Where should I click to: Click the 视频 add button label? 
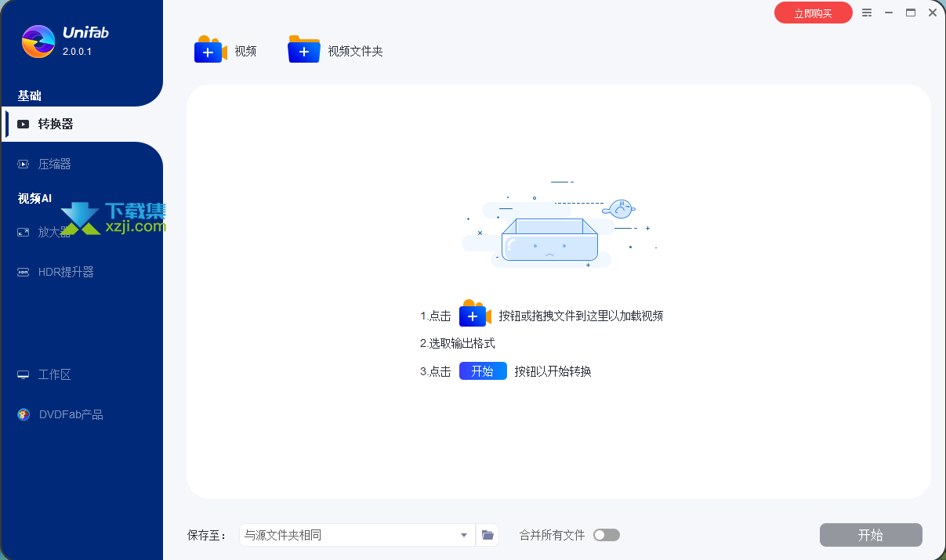[245, 51]
